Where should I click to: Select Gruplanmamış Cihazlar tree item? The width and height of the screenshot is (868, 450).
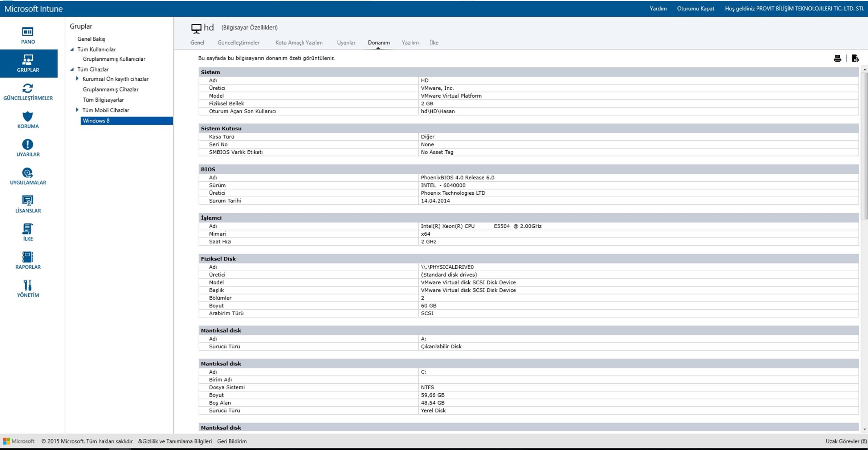click(x=110, y=89)
